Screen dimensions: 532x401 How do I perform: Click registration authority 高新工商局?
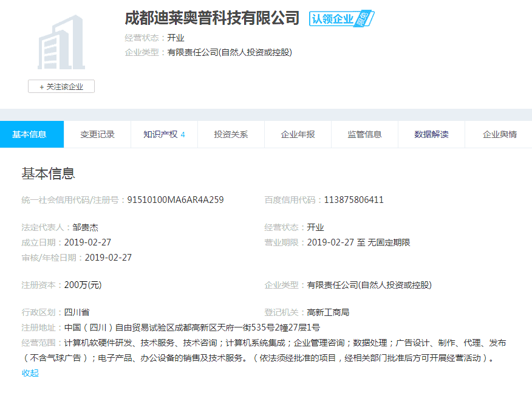click(328, 312)
